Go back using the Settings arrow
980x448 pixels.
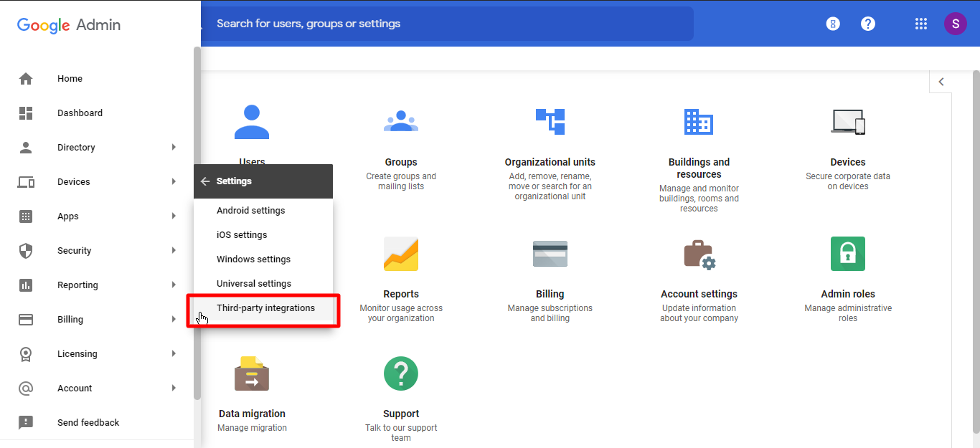pos(205,181)
